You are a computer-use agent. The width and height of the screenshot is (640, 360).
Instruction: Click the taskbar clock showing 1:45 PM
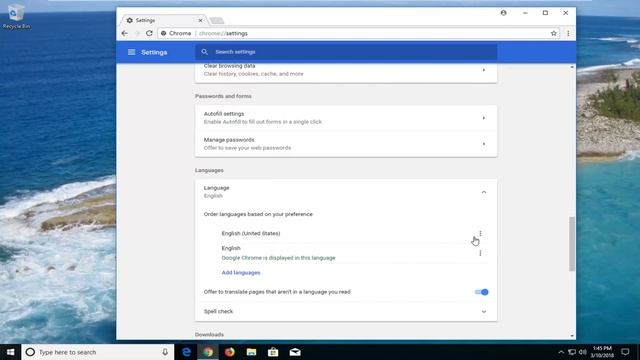point(602,352)
